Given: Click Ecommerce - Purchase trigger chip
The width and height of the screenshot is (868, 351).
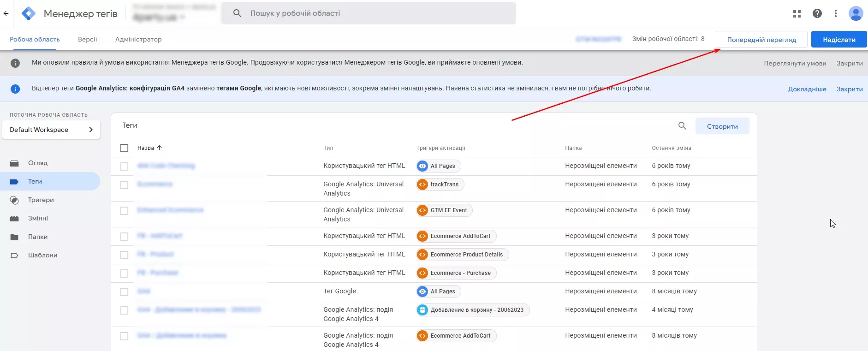Looking at the screenshot, I should tap(456, 273).
